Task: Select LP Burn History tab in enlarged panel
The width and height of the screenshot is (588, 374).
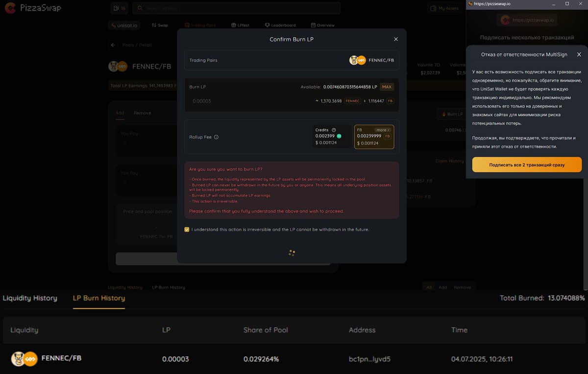Action: tap(99, 298)
